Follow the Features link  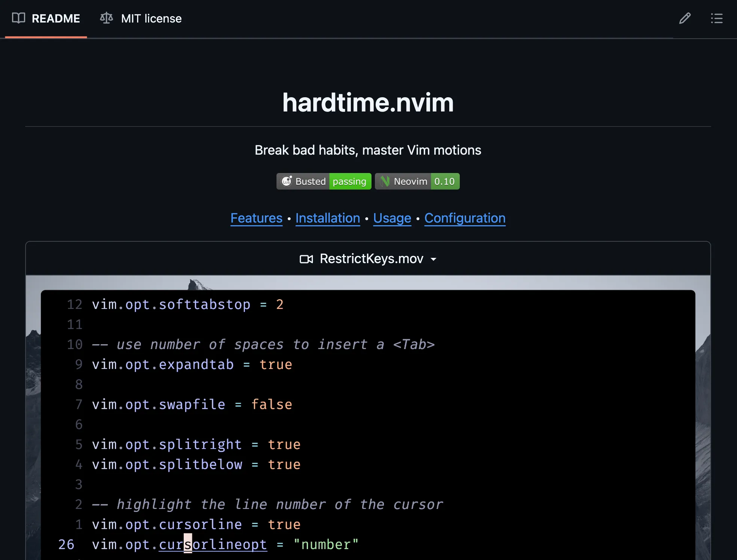(x=256, y=218)
